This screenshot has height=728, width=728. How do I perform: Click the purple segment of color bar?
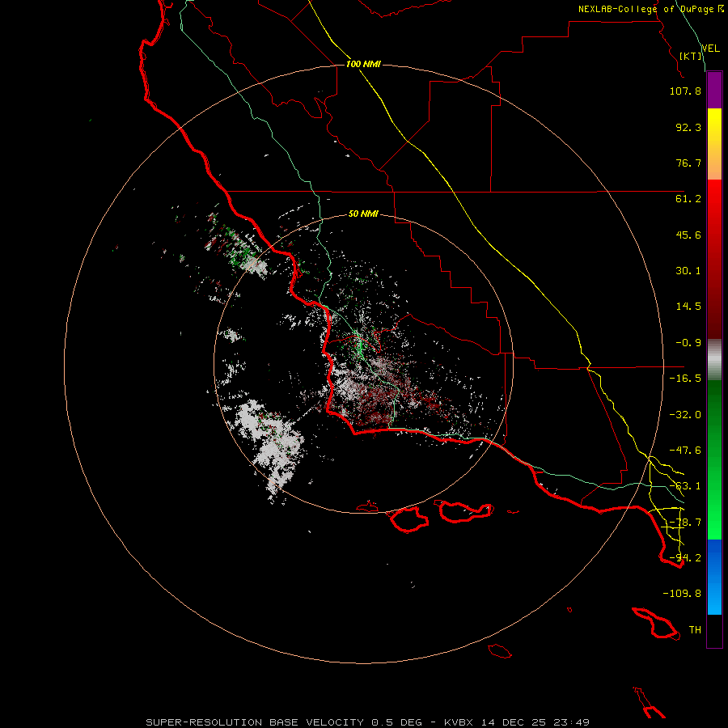tap(714, 91)
